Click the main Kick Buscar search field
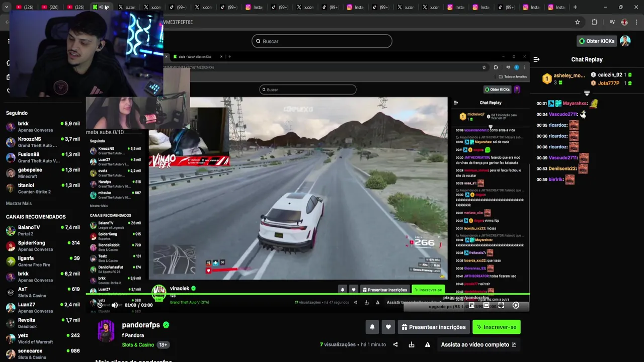644x362 pixels. point(322,41)
